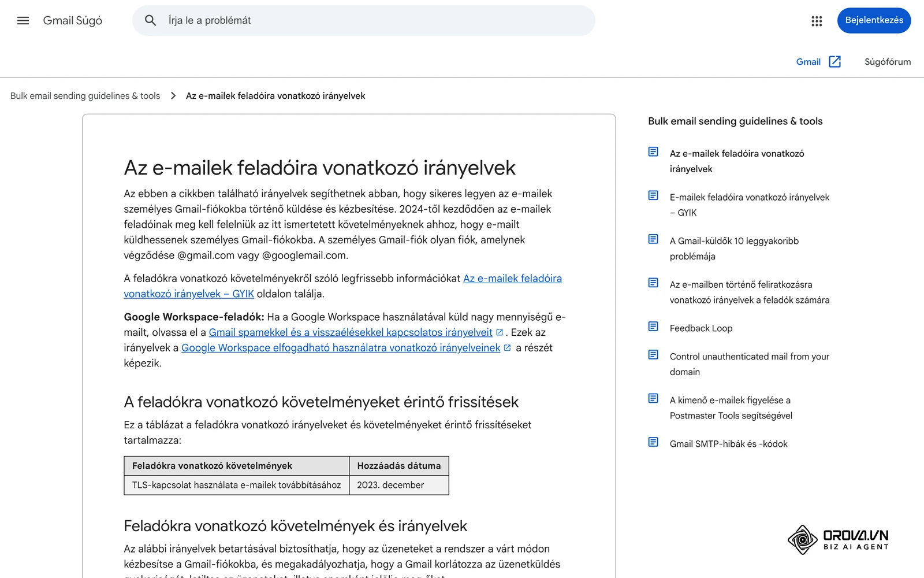Image resolution: width=924 pixels, height=578 pixels.
Task: Open sidebar item 'Feedback Loop'
Action: (x=701, y=328)
